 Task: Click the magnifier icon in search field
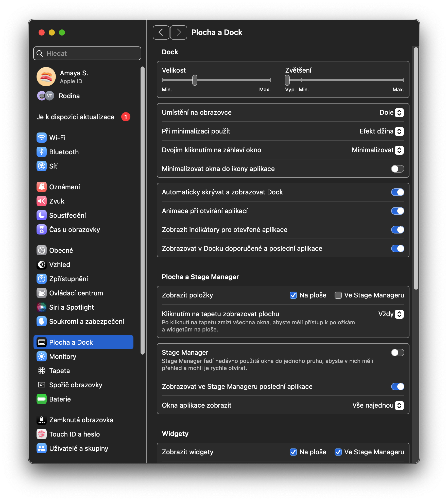coord(40,53)
